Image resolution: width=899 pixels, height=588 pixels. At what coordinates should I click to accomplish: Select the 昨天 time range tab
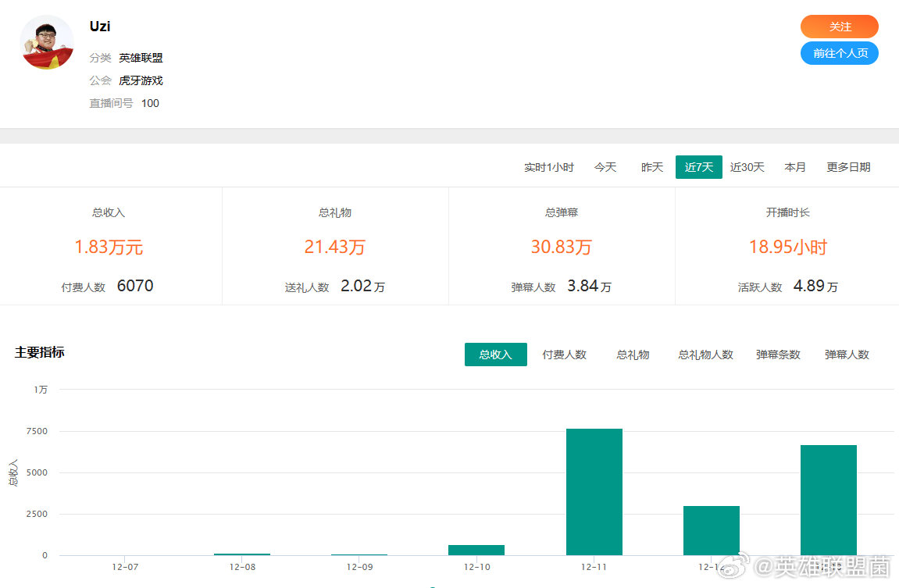click(652, 167)
